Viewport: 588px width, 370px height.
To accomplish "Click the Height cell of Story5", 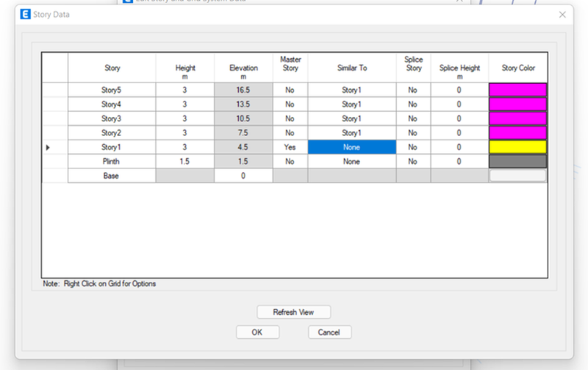I will [185, 90].
